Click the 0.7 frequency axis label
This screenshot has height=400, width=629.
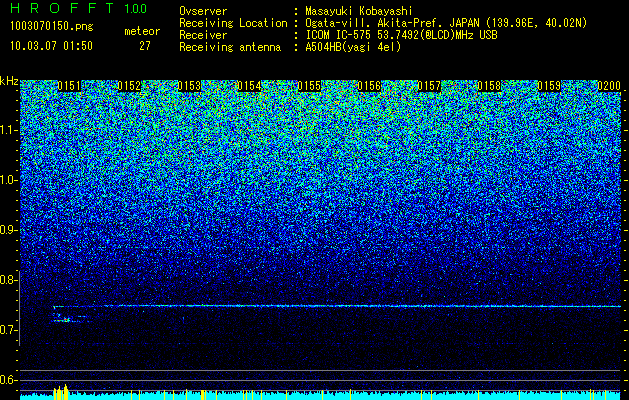[x=8, y=330]
